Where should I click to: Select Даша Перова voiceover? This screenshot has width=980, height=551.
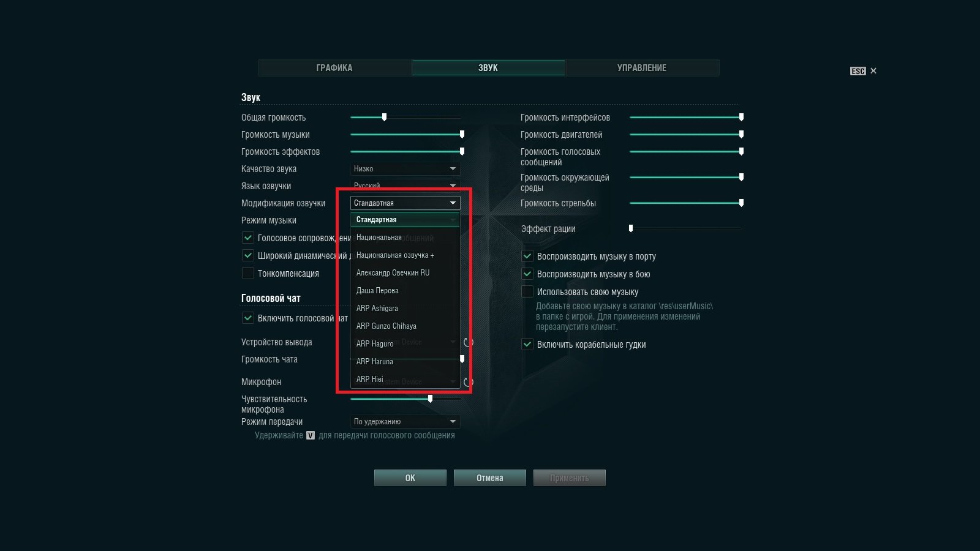click(405, 291)
